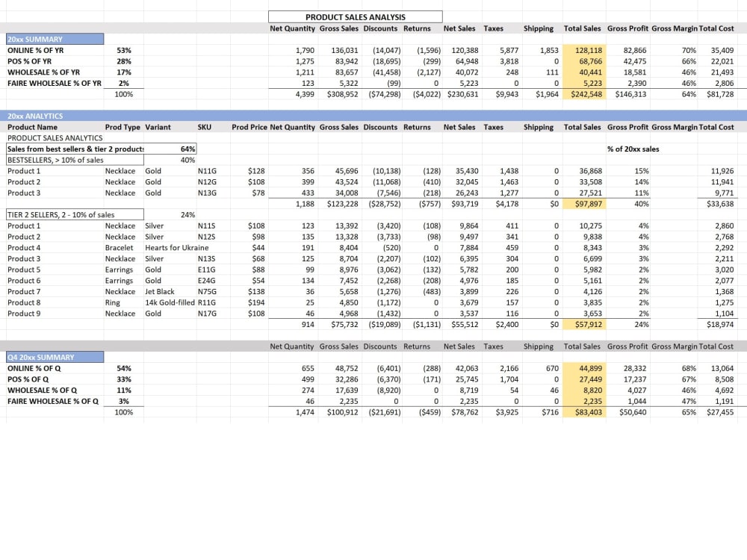Select the 'POS % OF Q' label
Screen dimensions: 747x560
click(28, 379)
